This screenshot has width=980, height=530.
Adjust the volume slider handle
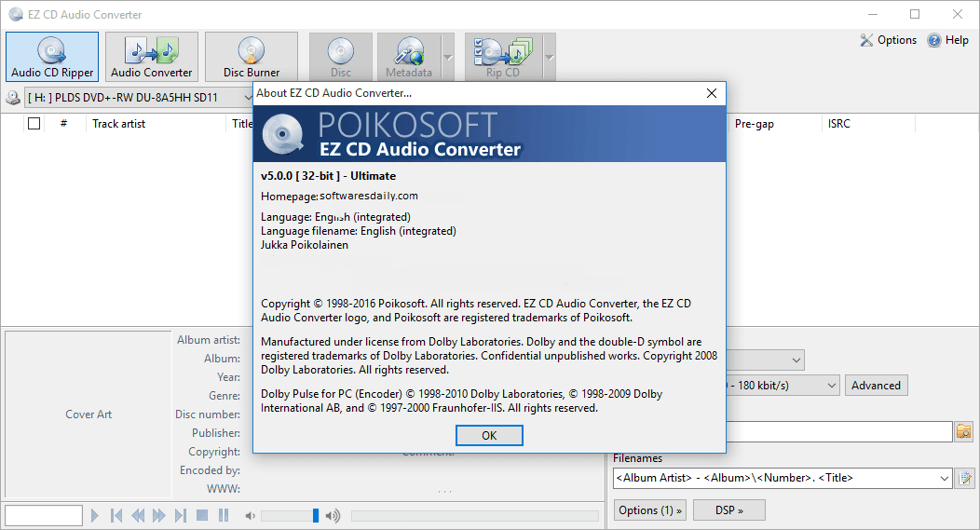[316, 516]
